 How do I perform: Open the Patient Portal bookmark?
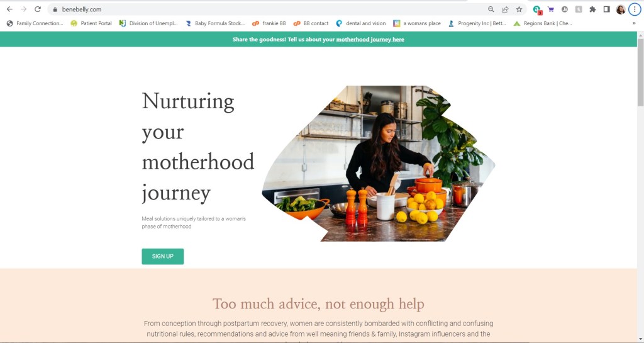(91, 23)
